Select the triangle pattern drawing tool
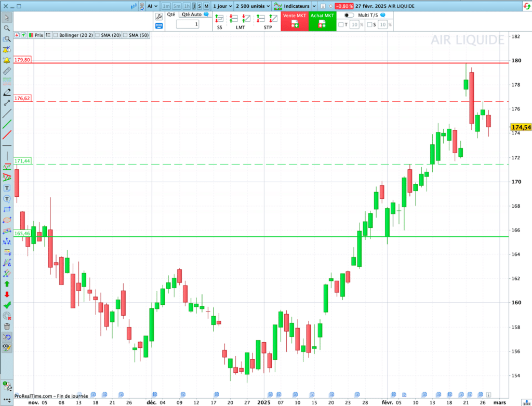Screen dimensions: 532x406 [x=7, y=177]
